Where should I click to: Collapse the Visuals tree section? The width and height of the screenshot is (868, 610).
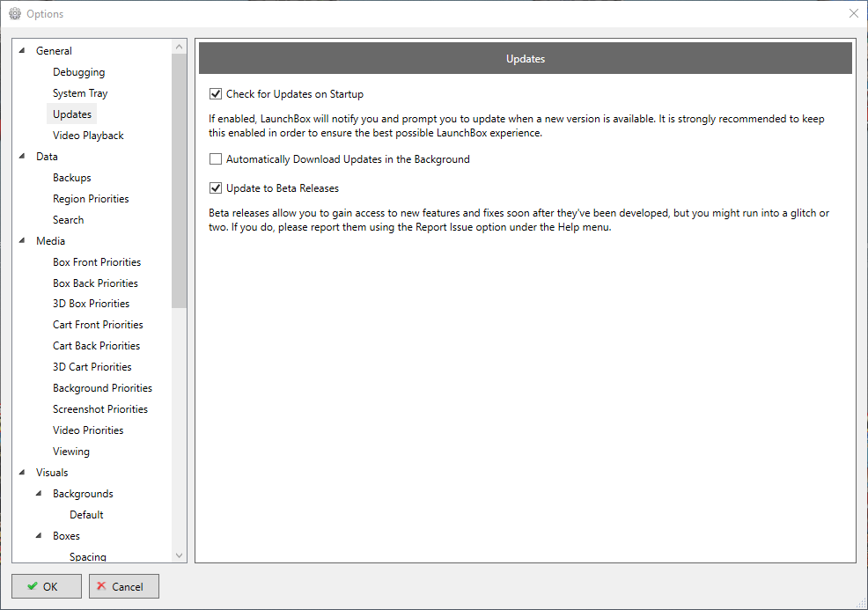point(22,472)
